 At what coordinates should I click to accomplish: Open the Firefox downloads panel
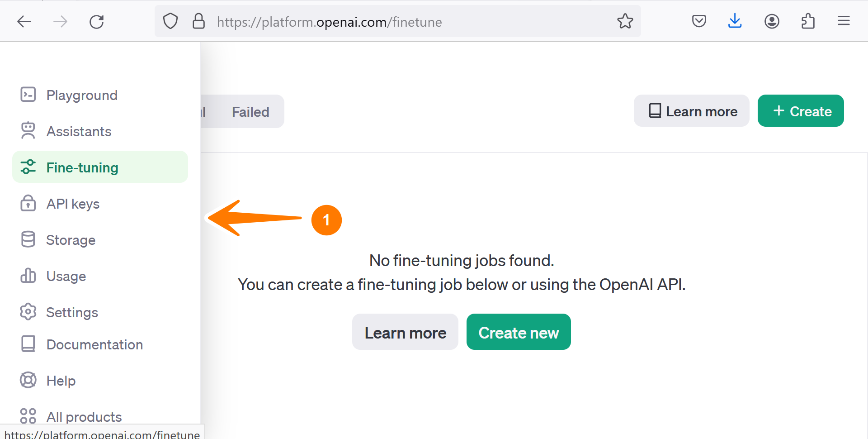point(735,21)
